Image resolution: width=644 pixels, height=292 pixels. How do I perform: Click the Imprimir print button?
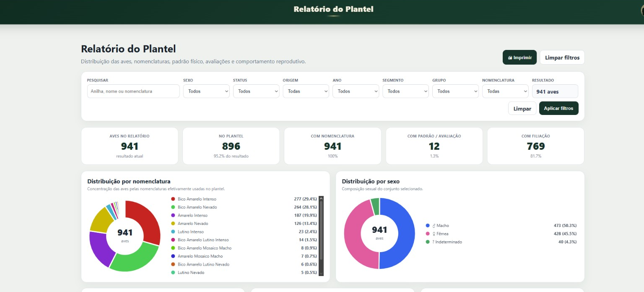click(x=519, y=57)
